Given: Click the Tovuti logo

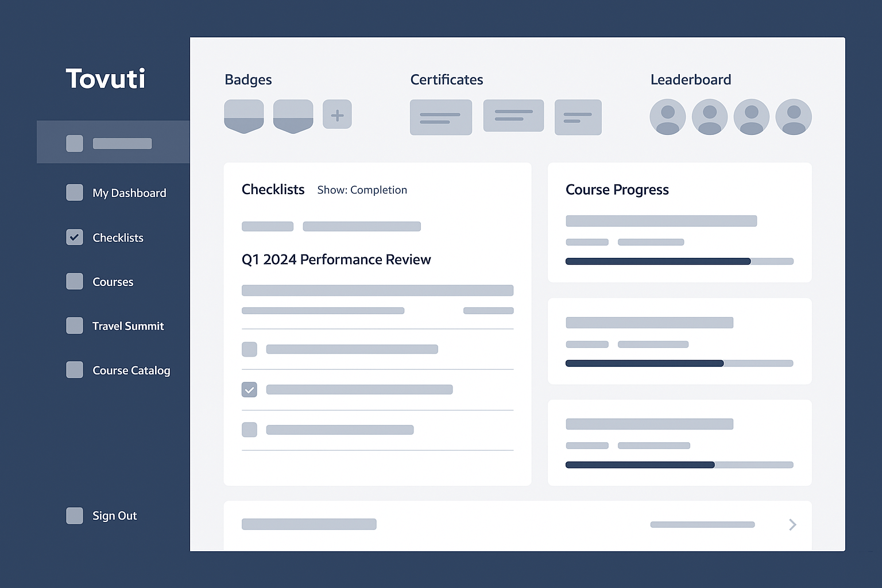Looking at the screenshot, I should point(106,79).
